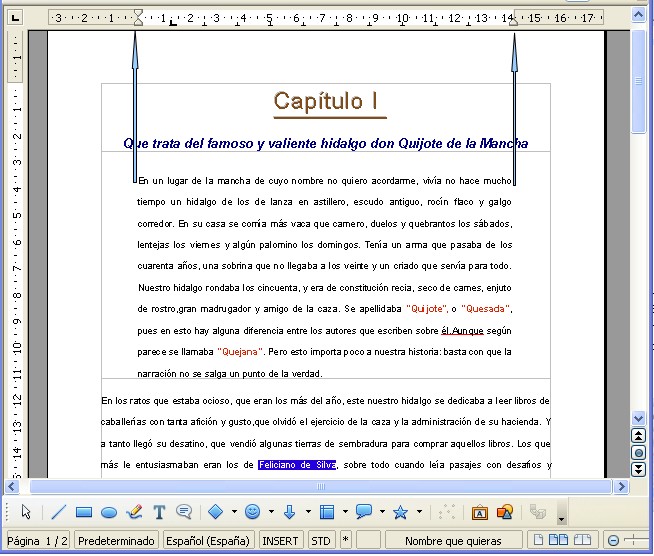Open the Navigation circle button

pos(638,453)
